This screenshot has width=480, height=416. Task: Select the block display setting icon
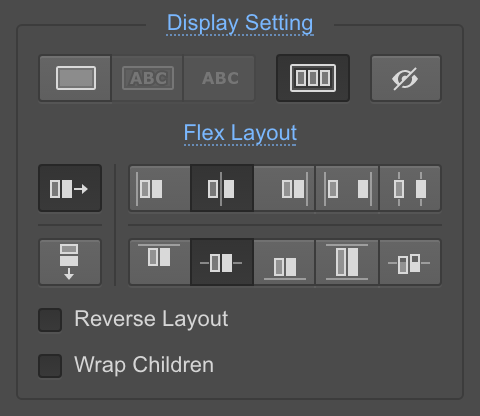(x=75, y=78)
